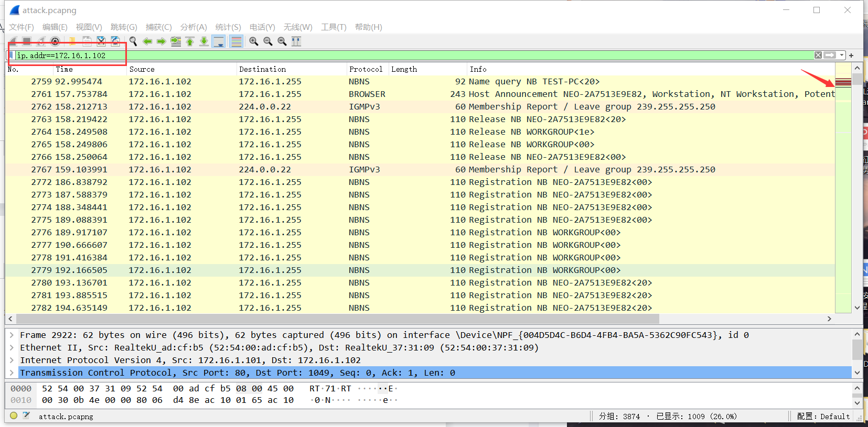Go back in packet history arrow
The width and height of the screenshot is (868, 427).
pyautogui.click(x=147, y=41)
